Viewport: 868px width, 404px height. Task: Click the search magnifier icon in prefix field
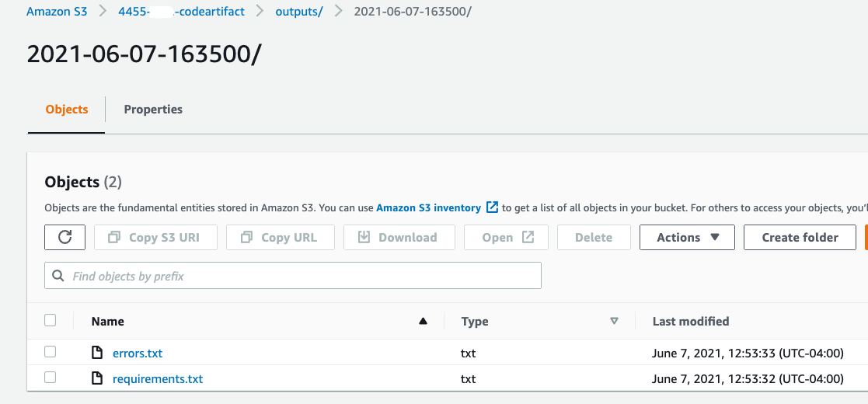point(58,276)
